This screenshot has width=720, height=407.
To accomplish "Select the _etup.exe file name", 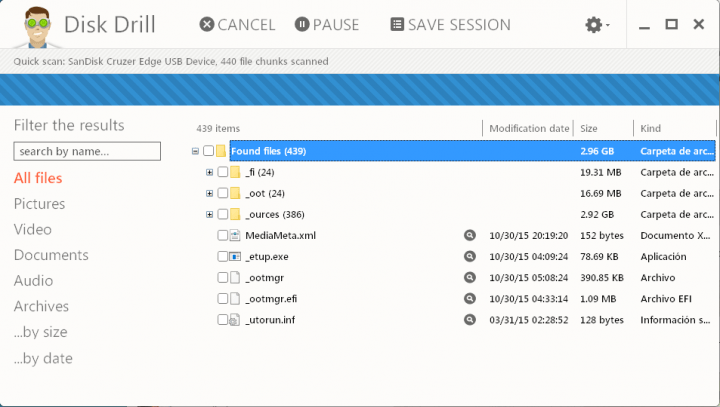I will (x=267, y=257).
